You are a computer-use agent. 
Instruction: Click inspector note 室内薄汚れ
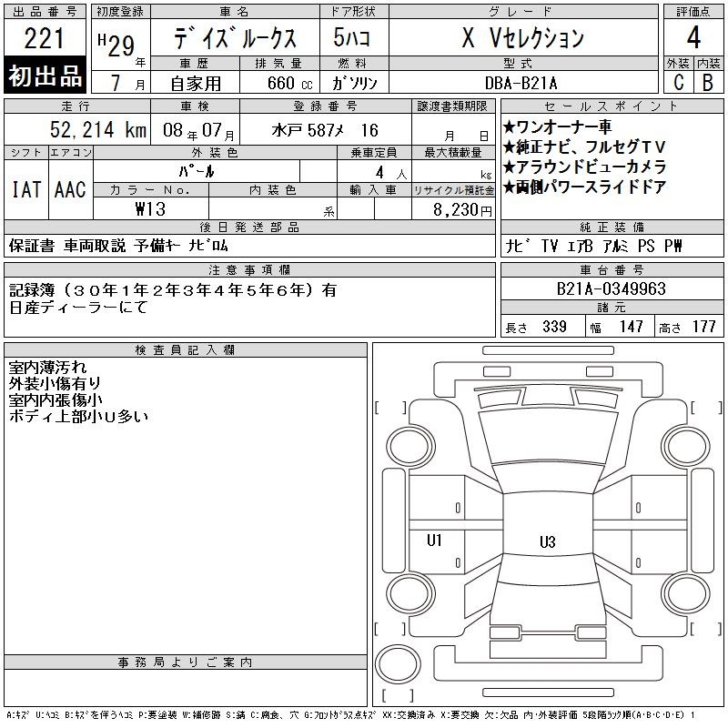pos(47,368)
